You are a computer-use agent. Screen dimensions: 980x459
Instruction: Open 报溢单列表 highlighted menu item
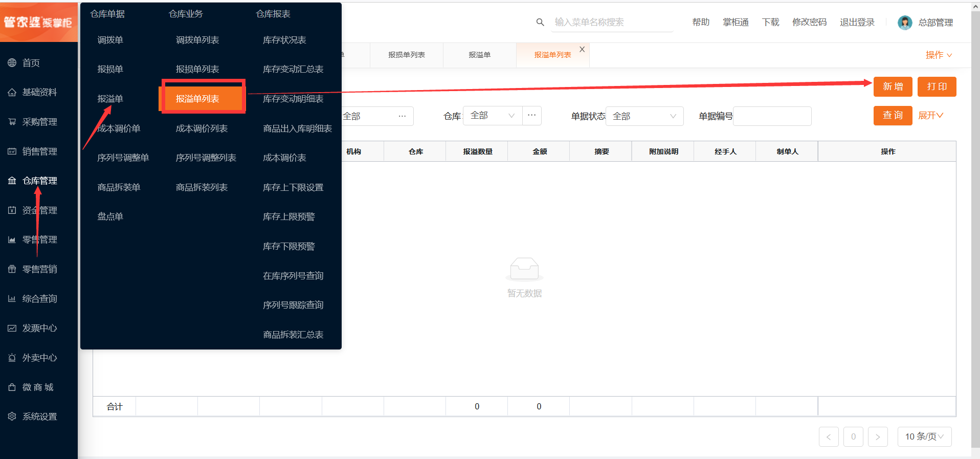[204, 98]
